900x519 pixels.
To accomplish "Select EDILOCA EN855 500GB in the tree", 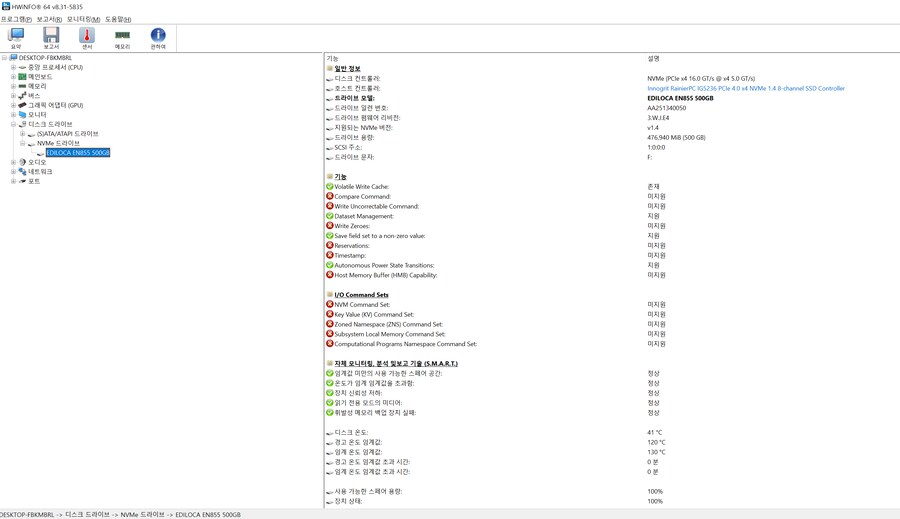I will click(x=78, y=153).
